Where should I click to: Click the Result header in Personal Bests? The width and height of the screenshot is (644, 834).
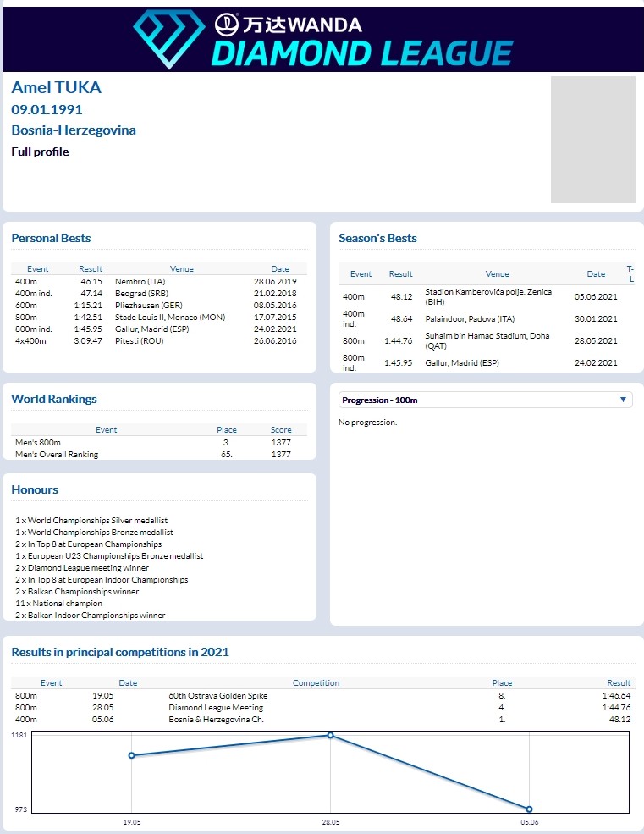click(x=91, y=269)
